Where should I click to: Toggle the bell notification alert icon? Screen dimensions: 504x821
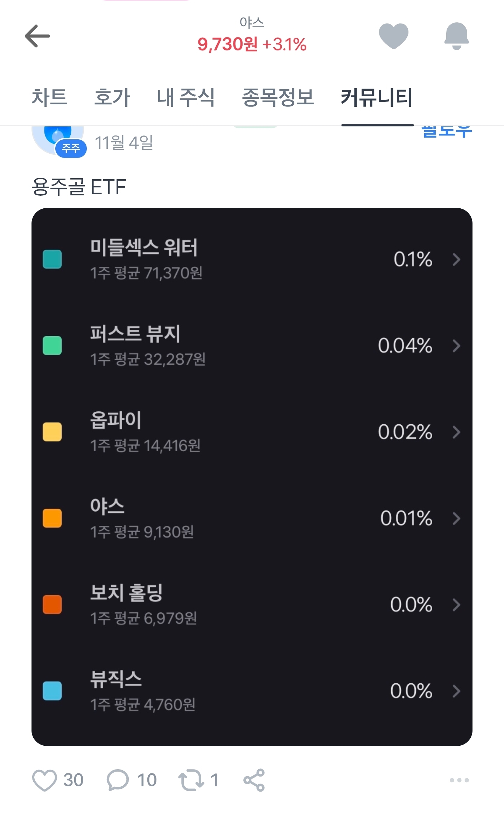456,36
